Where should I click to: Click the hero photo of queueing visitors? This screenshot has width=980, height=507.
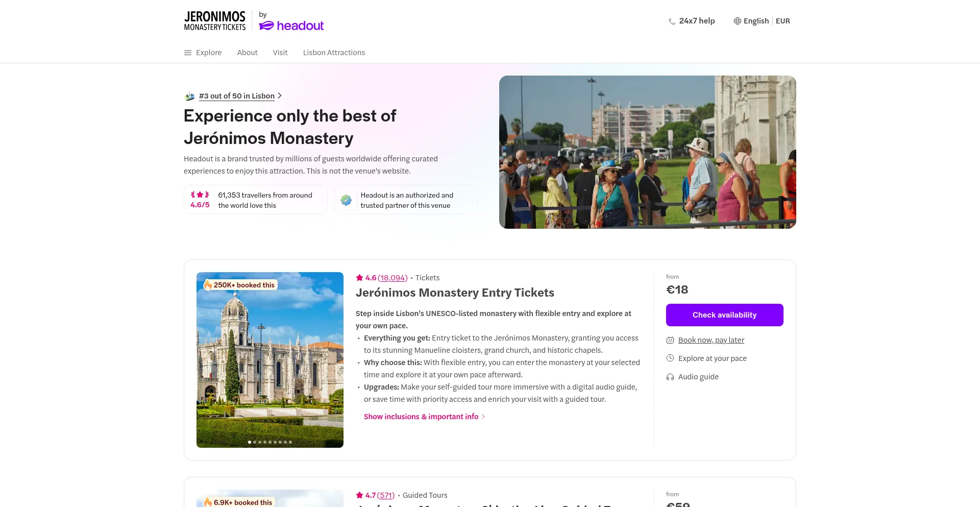(x=648, y=152)
